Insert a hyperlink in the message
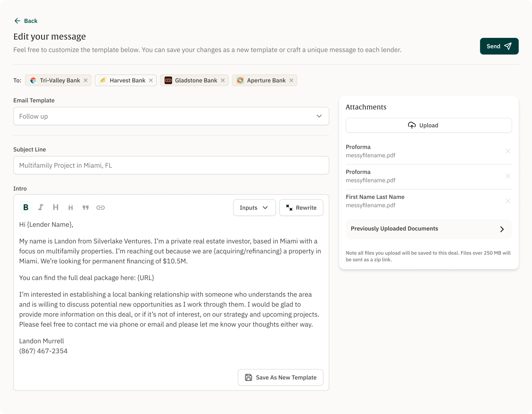 [x=101, y=208]
